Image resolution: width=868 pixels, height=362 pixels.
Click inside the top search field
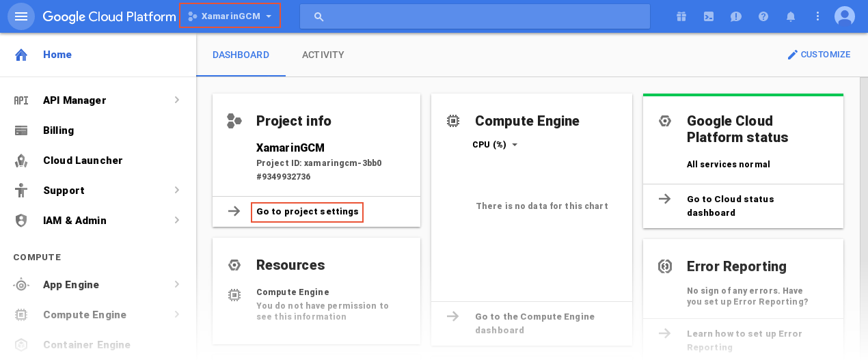475,16
